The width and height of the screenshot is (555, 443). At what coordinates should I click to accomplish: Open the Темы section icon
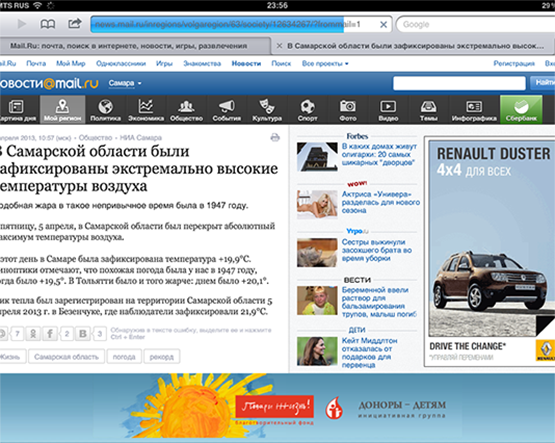pos(428,110)
